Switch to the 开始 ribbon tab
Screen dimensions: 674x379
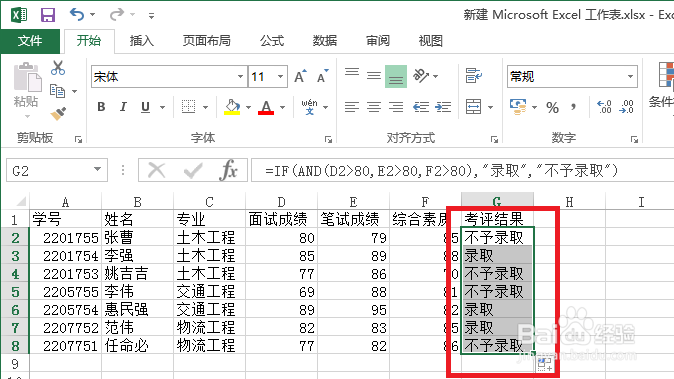click(89, 41)
